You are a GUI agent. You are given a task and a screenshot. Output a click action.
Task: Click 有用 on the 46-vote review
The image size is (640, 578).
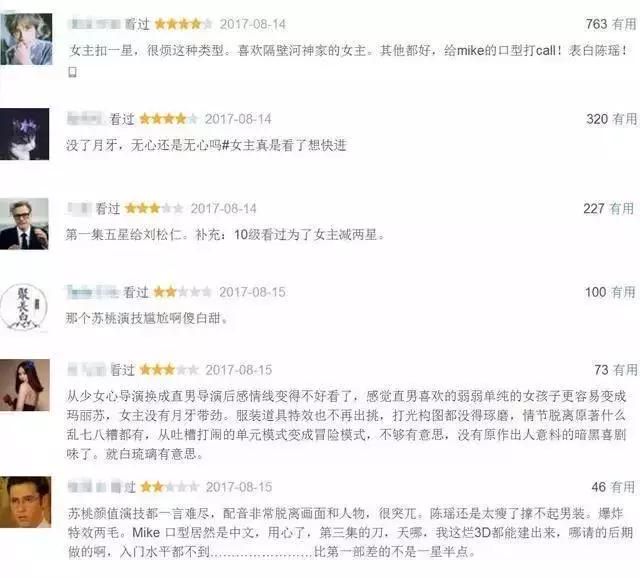click(623, 487)
